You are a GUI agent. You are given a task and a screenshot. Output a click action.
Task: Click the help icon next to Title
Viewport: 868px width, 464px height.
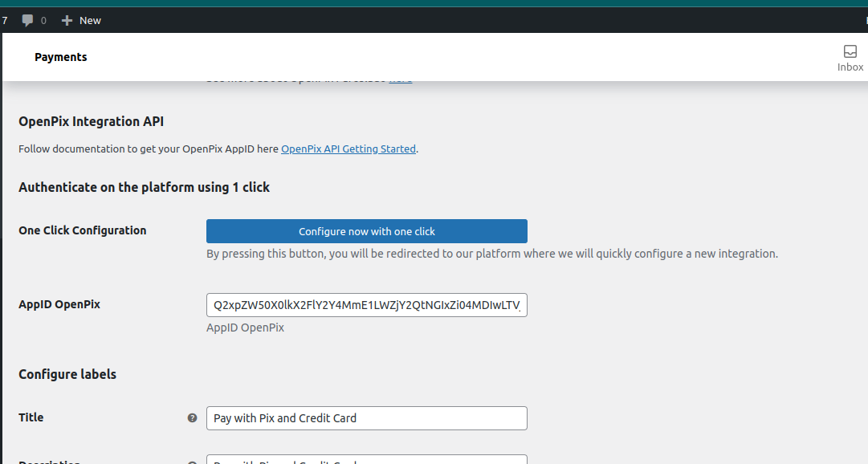click(x=192, y=417)
